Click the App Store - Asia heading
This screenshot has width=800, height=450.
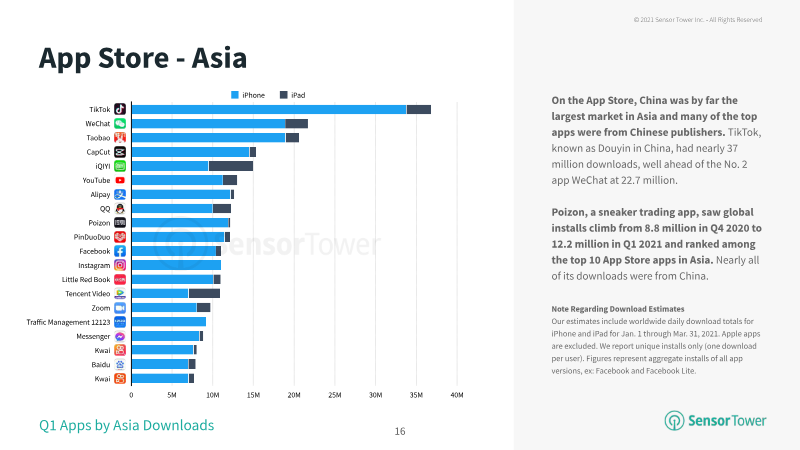(143, 58)
